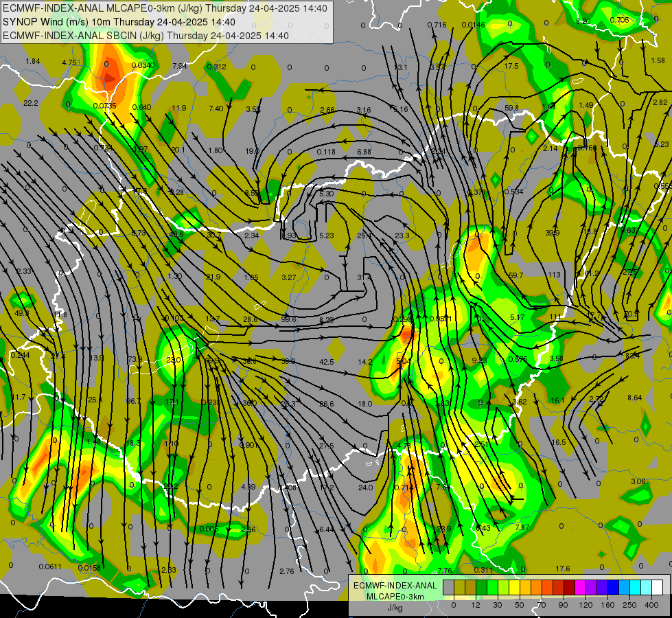Click the map value 3.06
Image resolution: width=672 pixels, height=618 pixels.
[x=638, y=481]
